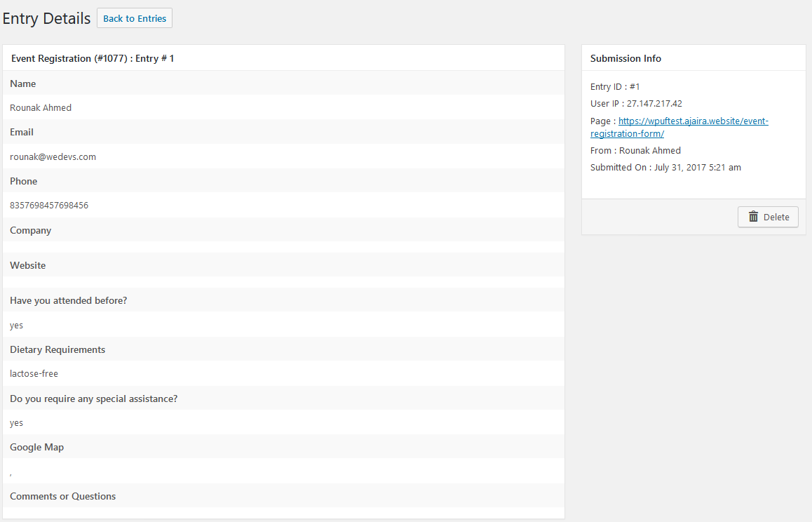Select Submitted On July 31, 2017 text
The width and height of the screenshot is (812, 522).
coord(665,168)
